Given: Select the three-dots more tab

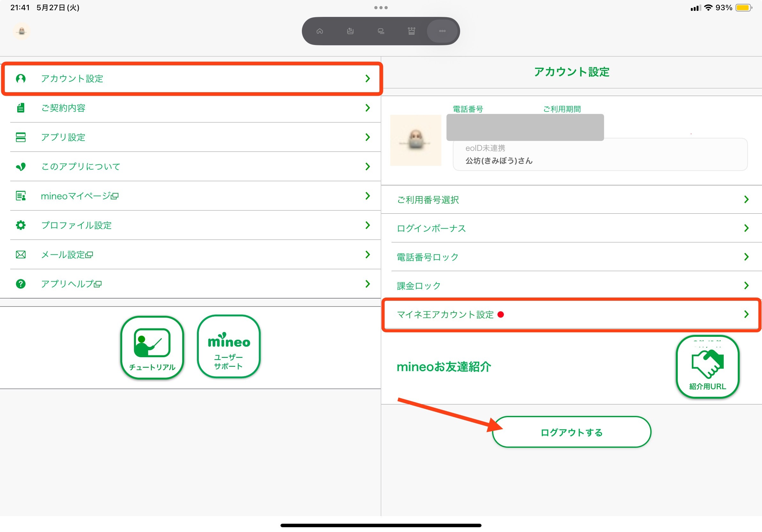Looking at the screenshot, I should coord(442,31).
